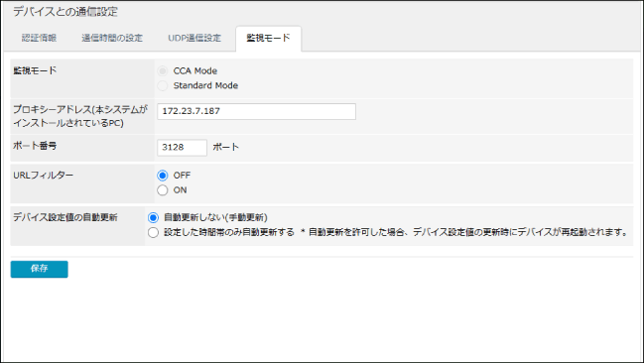644x363 pixels.
Task: Open the 通信時間の設定 tab
Action: coord(112,39)
